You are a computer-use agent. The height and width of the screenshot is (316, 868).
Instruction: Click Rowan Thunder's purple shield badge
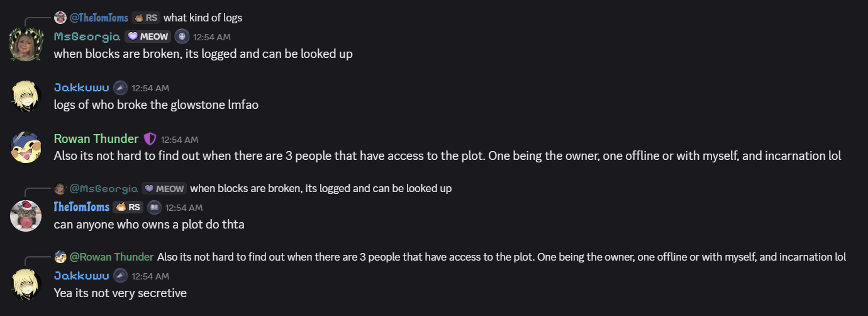pos(150,139)
